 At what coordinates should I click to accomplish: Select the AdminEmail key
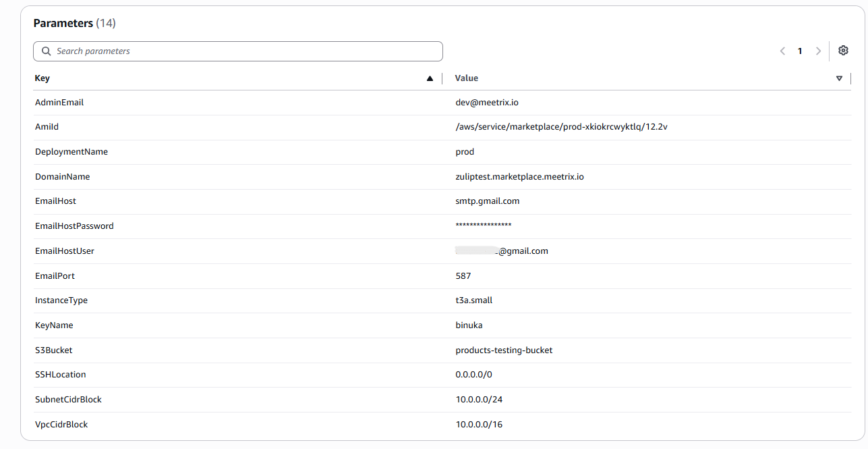[59, 103]
